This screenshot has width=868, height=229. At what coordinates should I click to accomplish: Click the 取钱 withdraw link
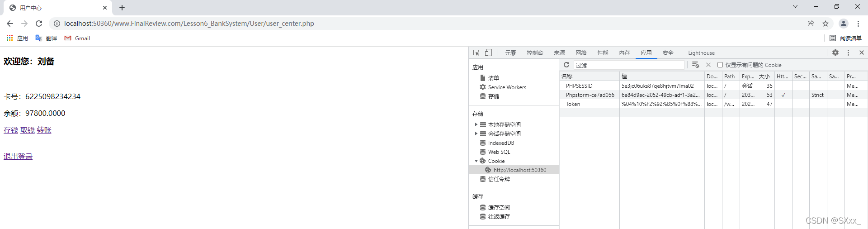28,130
